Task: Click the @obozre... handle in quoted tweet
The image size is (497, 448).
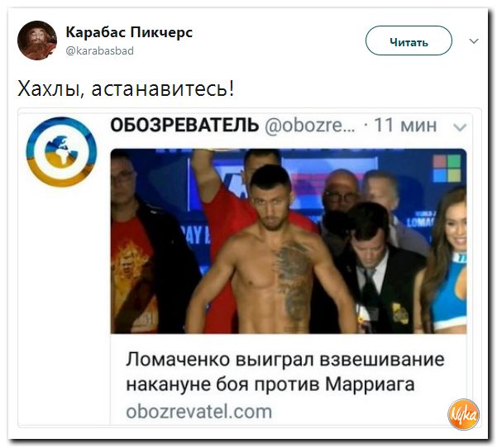Action: point(310,125)
